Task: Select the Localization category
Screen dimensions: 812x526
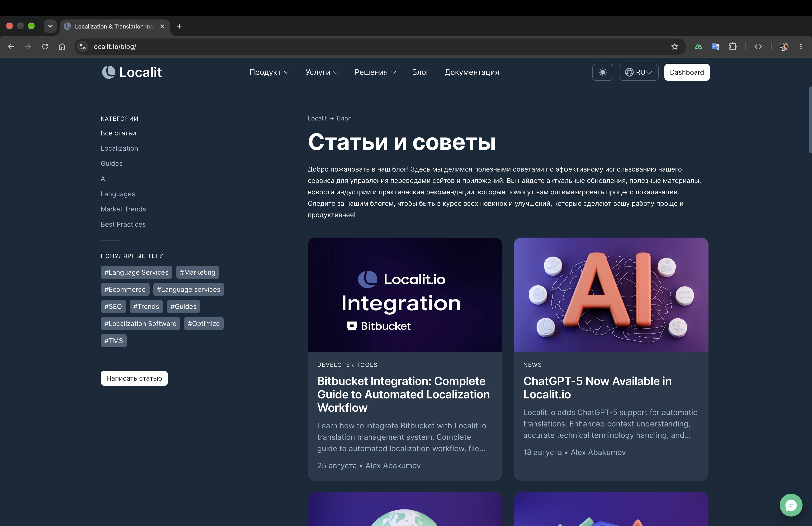Action: click(119, 148)
